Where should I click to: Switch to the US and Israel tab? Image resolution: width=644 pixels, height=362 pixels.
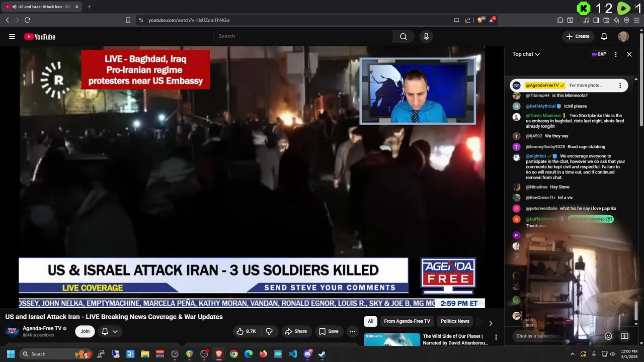(x=41, y=7)
